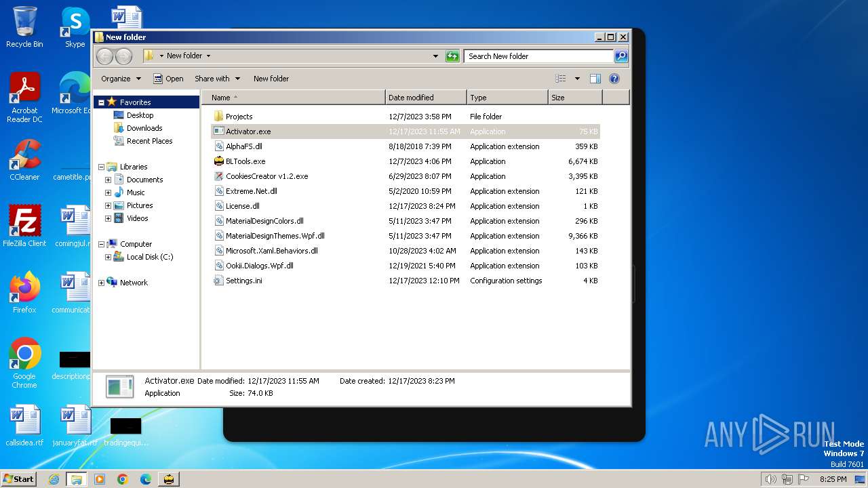Open Explorer help icon
Screen dimensions: 868x488
click(614, 79)
